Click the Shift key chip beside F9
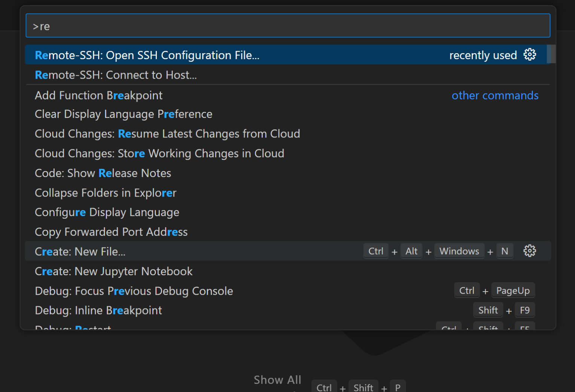575x392 pixels. (488, 310)
